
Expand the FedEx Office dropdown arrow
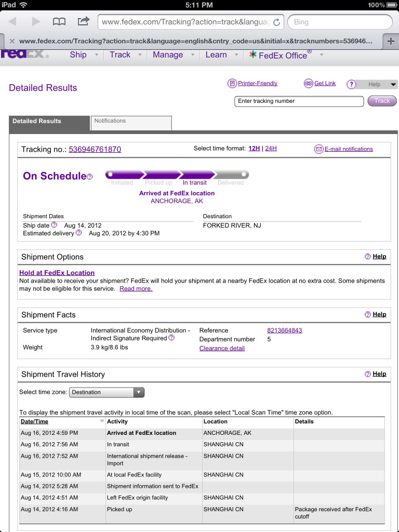pyautogui.click(x=321, y=55)
